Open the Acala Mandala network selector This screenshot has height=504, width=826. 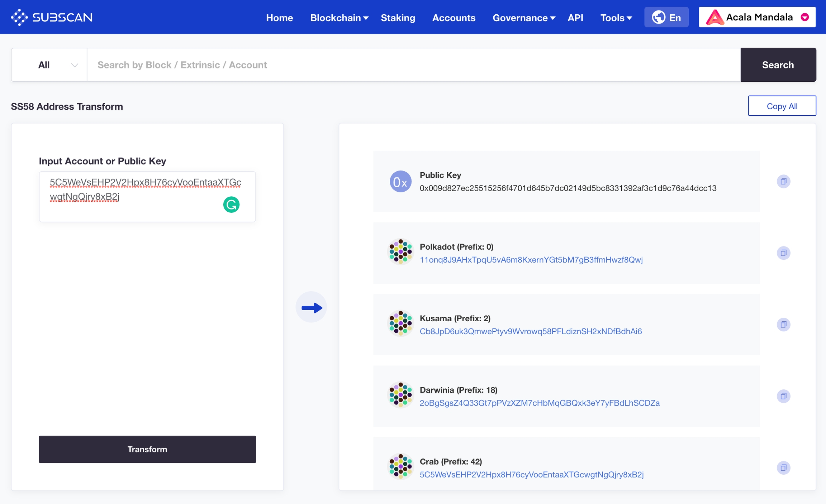point(757,17)
